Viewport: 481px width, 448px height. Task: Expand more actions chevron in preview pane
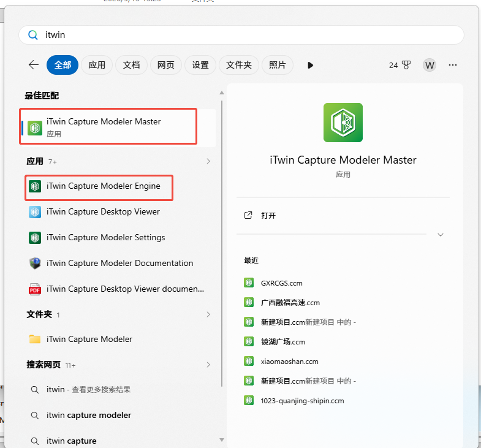click(441, 235)
